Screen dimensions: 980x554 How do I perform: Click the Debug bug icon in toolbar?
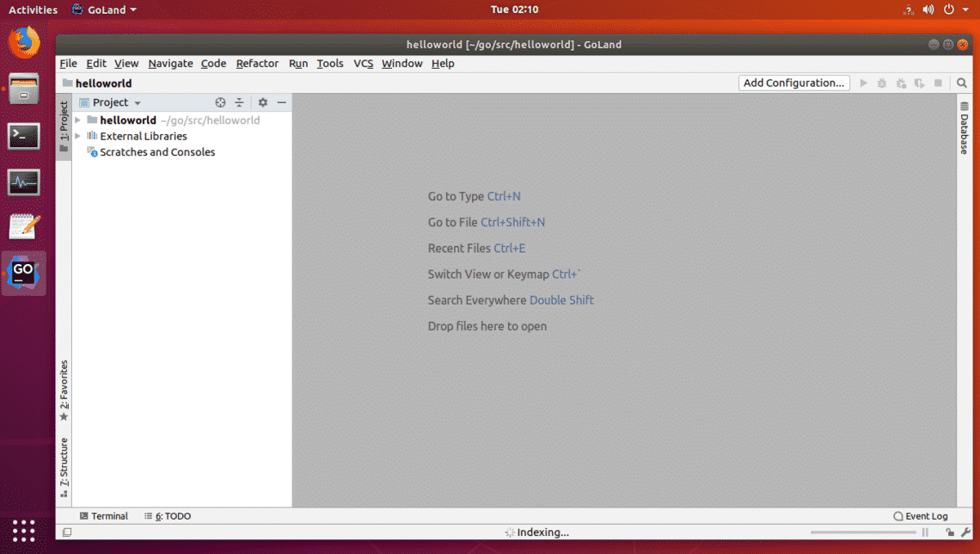coord(882,83)
